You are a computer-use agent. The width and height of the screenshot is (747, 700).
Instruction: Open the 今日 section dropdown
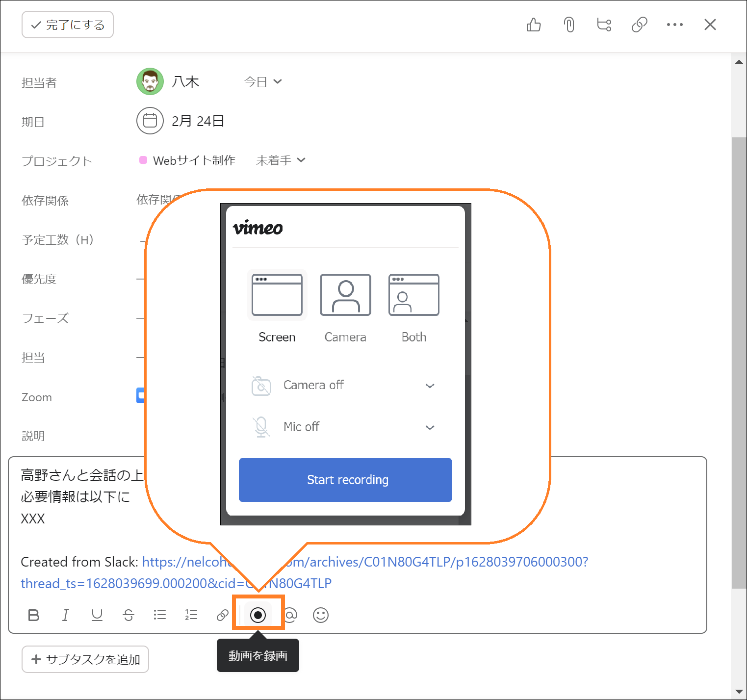coord(263,81)
